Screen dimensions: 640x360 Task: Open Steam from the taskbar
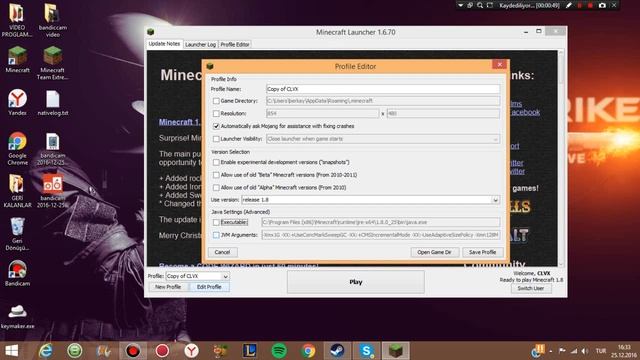337,351
